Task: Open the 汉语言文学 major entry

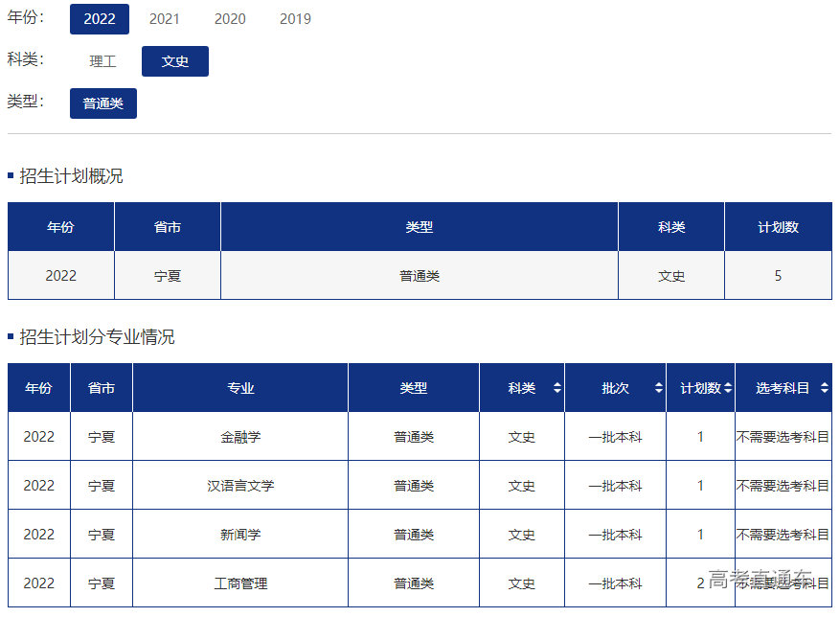Action: click(x=240, y=486)
